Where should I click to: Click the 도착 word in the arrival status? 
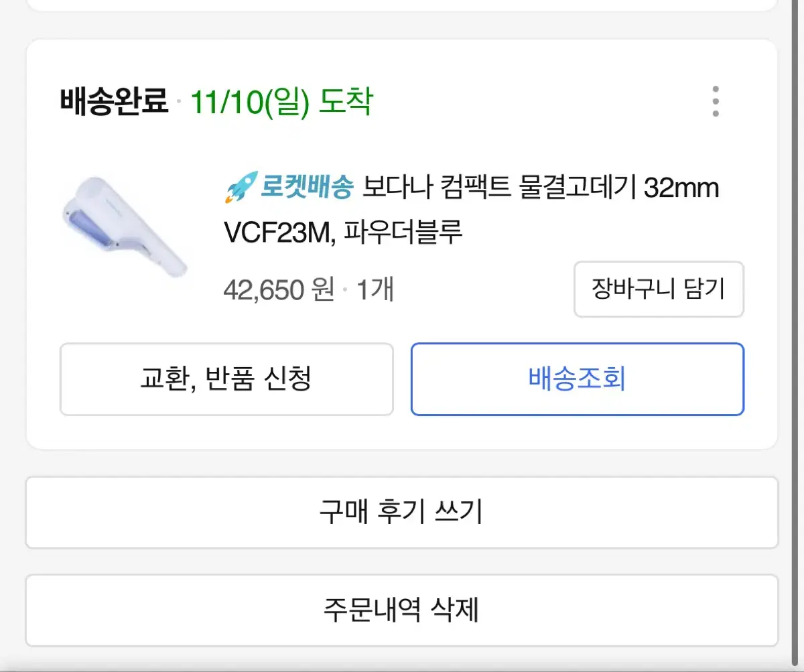coord(346,102)
